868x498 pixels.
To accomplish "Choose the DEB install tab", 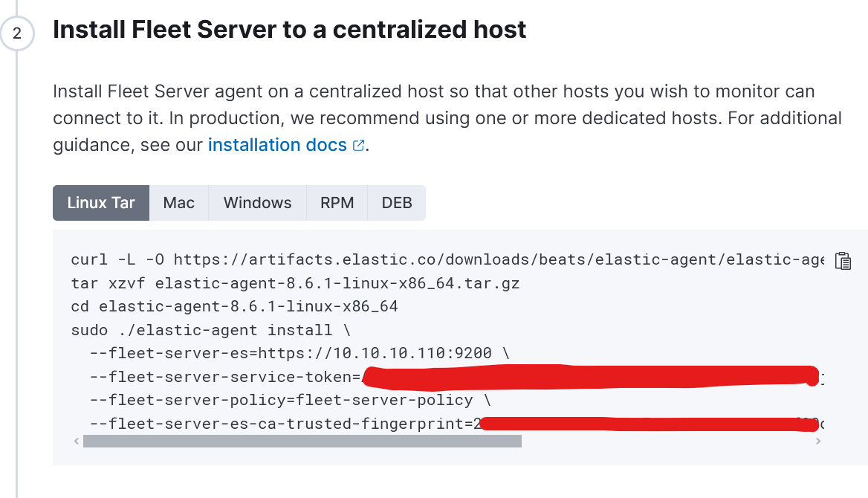I will tap(397, 203).
